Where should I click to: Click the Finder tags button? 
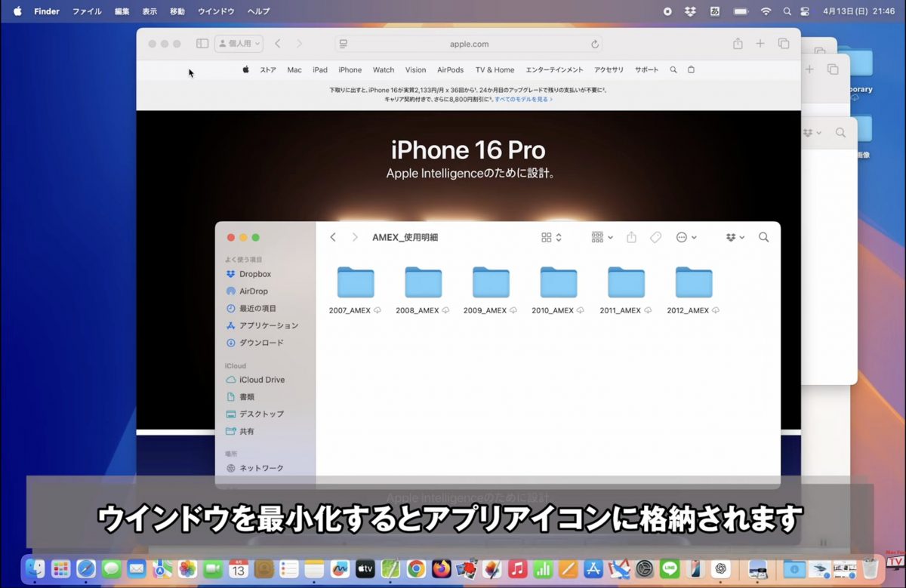(655, 237)
